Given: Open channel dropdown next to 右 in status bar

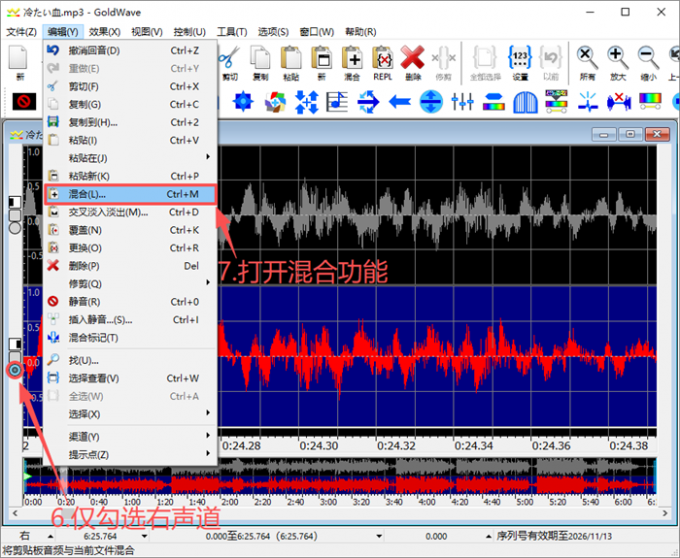Looking at the screenshot, I should point(50,536).
